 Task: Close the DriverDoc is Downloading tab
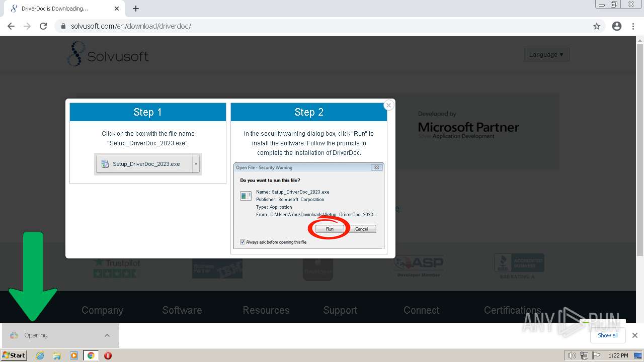(x=117, y=9)
